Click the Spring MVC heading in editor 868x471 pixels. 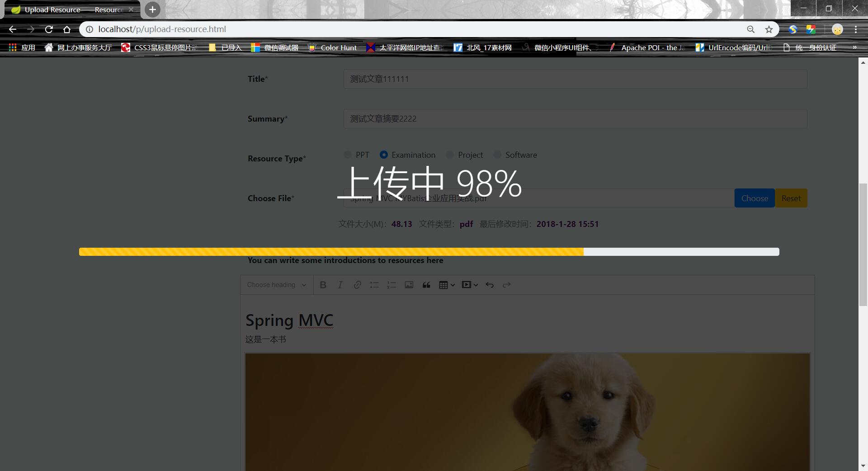tap(289, 320)
